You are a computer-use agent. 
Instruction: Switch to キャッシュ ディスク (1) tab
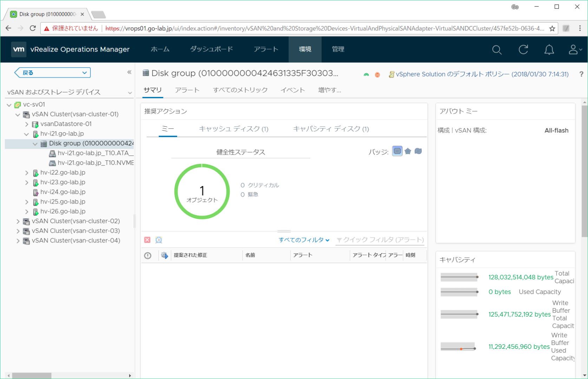coord(234,129)
